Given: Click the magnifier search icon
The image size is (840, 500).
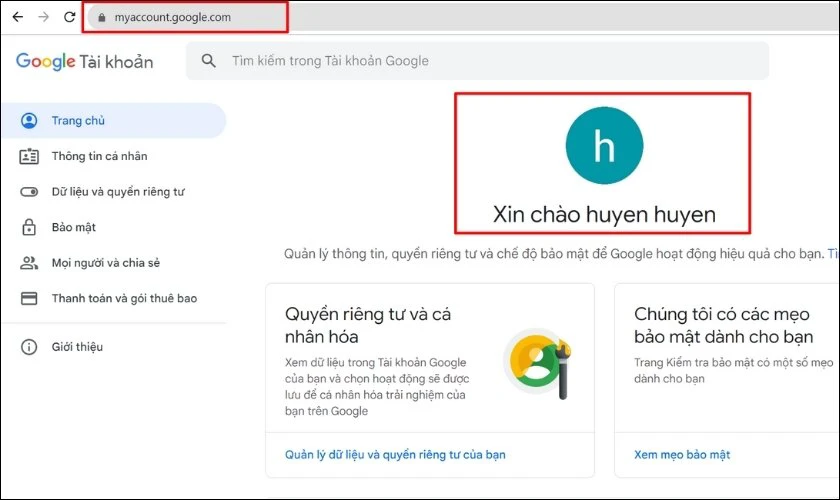Looking at the screenshot, I should coord(208,61).
